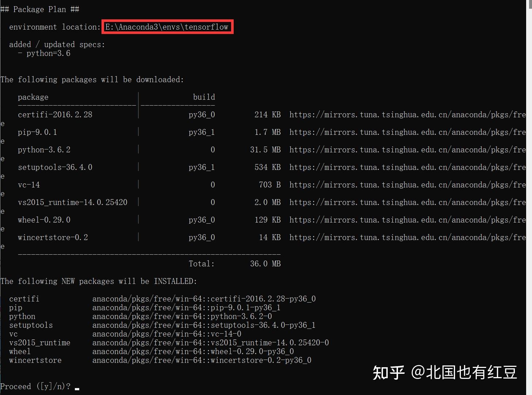Viewport: 532px width, 395px height.
Task: Click the Package Plan header
Action: coord(40,9)
